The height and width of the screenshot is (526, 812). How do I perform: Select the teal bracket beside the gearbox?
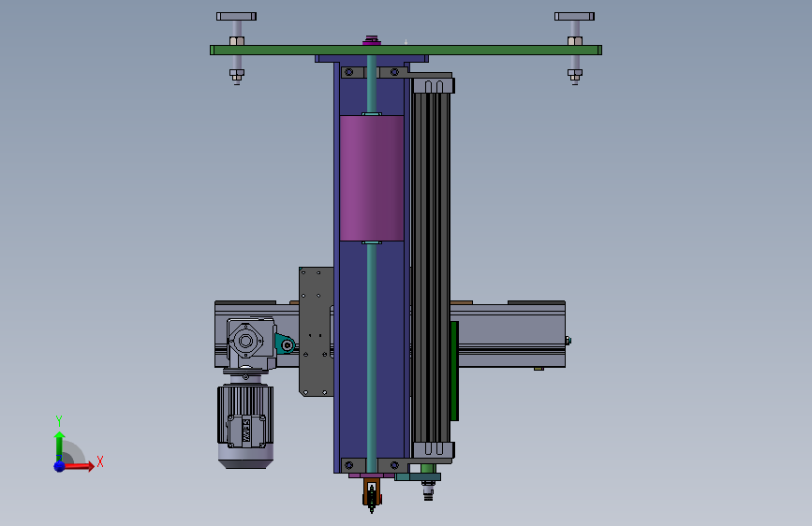(x=285, y=343)
